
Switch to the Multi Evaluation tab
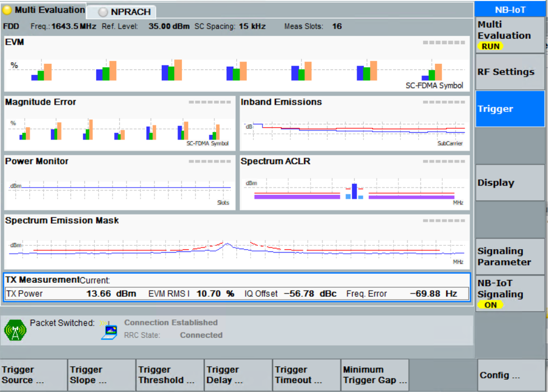point(44,10)
